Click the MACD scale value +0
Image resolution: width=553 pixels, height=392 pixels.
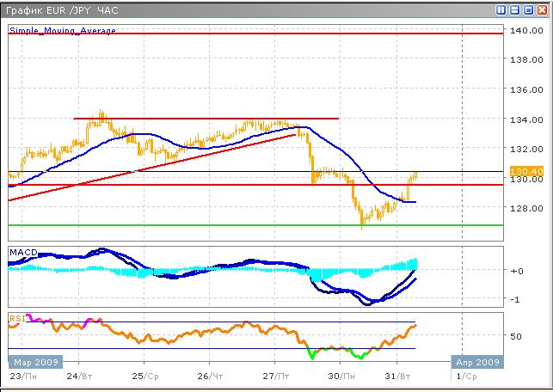click(516, 271)
